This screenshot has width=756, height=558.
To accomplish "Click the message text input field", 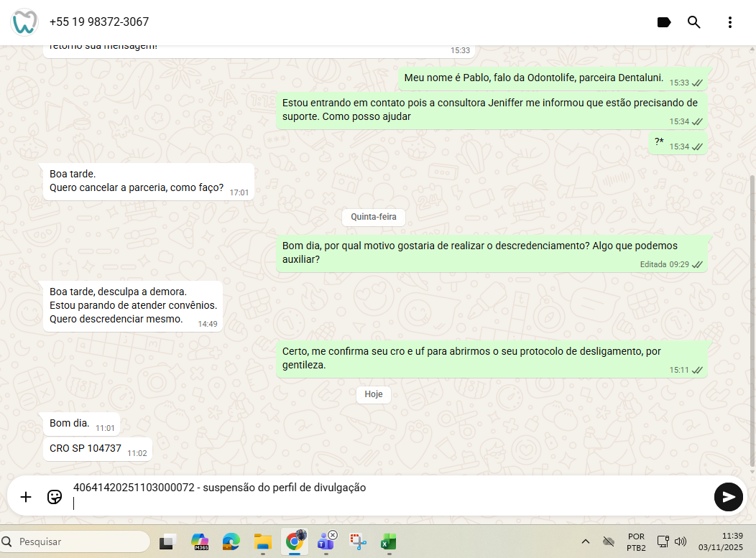I will pos(388,496).
